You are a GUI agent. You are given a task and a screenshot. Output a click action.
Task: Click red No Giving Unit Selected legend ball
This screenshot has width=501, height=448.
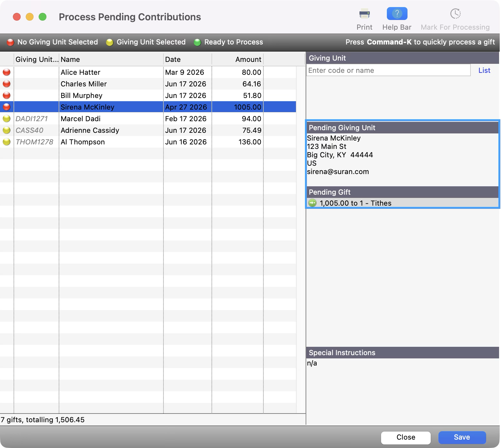[10, 42]
